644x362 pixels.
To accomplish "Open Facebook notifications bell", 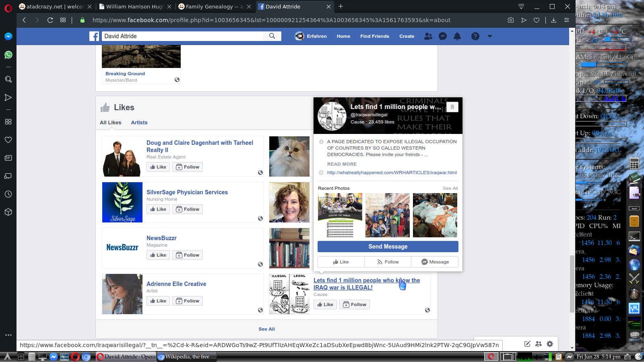I will click(x=457, y=36).
